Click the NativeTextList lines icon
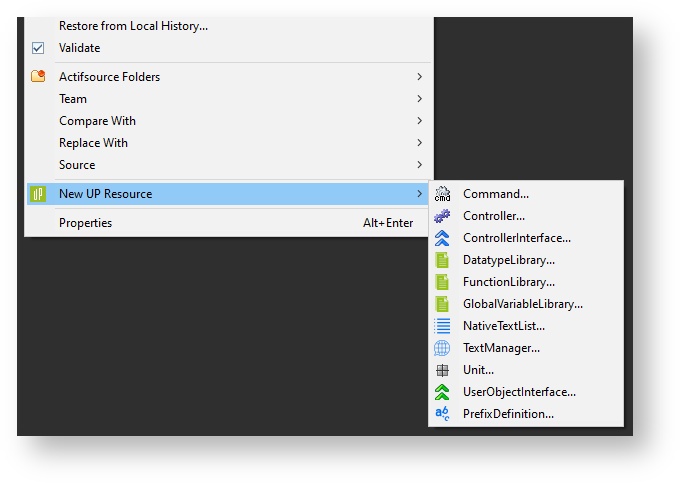 pos(442,326)
